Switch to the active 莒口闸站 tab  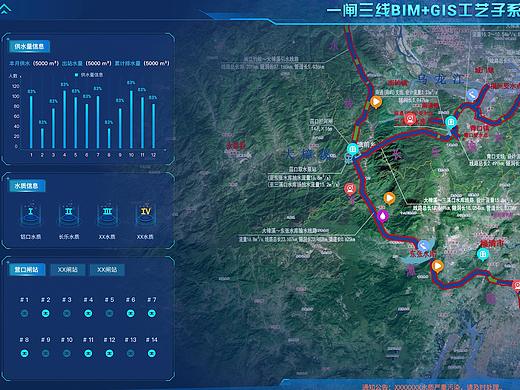pos(26,270)
